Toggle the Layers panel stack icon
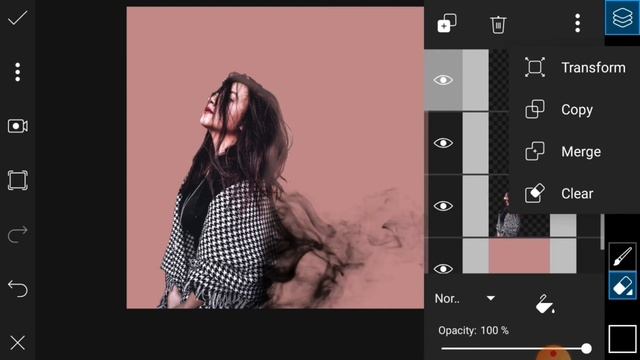 (x=622, y=18)
